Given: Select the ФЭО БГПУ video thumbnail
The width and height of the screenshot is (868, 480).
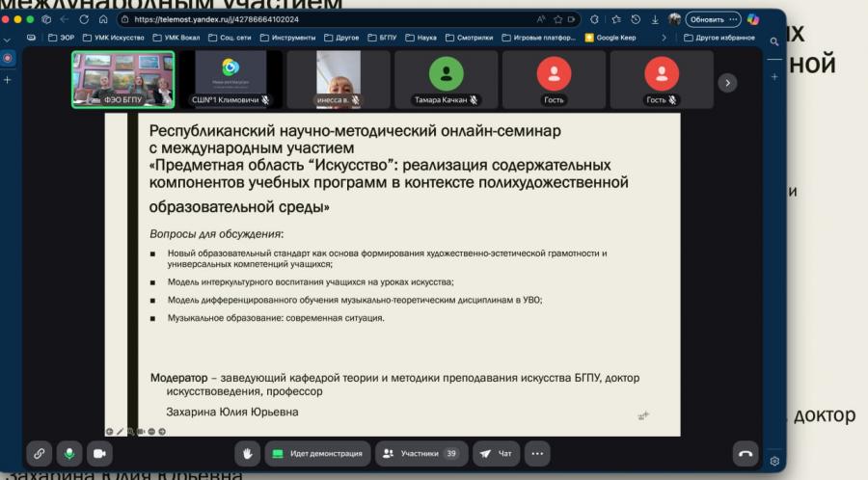Looking at the screenshot, I should 122,79.
